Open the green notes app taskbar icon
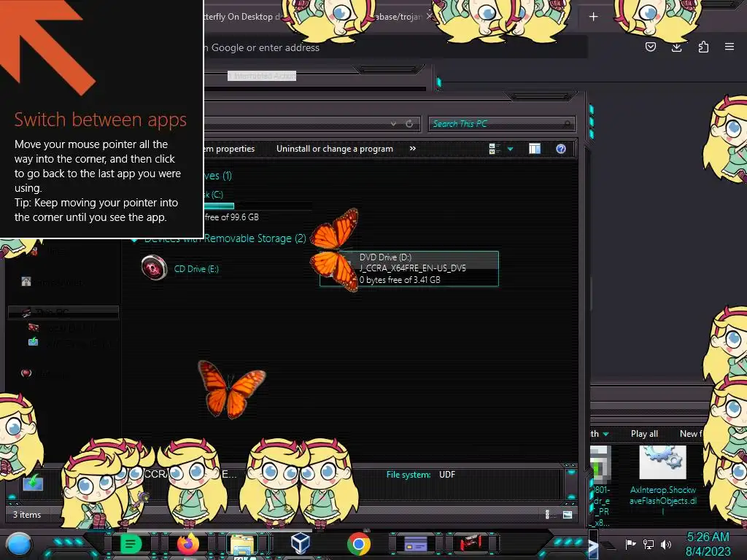The width and height of the screenshot is (747, 560). 130,544
